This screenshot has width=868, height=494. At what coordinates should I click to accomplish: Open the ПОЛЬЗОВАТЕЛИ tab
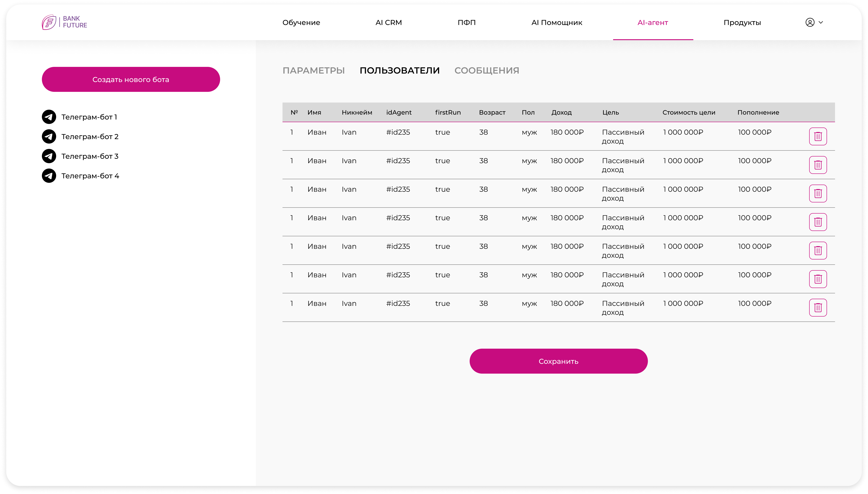(x=399, y=71)
